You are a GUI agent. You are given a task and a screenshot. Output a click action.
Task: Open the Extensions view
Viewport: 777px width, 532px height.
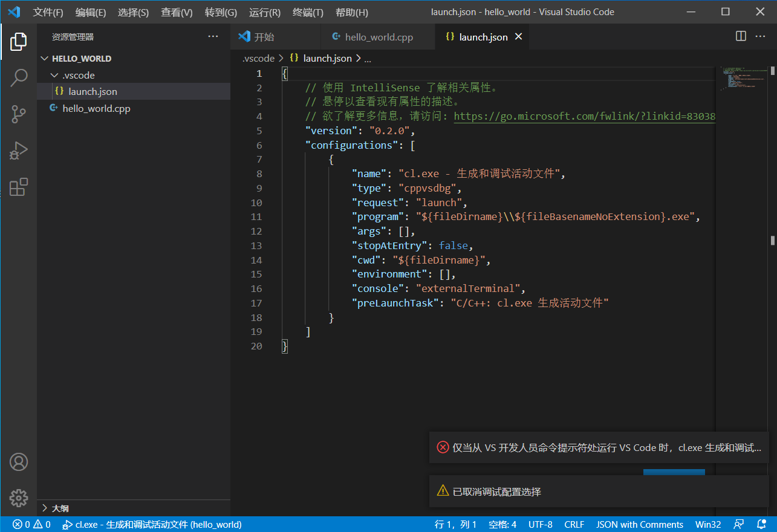coord(19,187)
